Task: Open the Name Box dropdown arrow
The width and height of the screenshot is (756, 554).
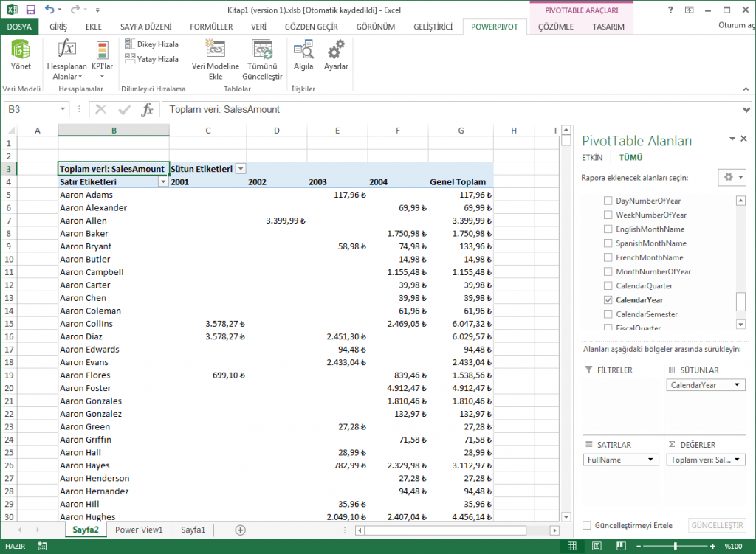Action: tap(63, 109)
